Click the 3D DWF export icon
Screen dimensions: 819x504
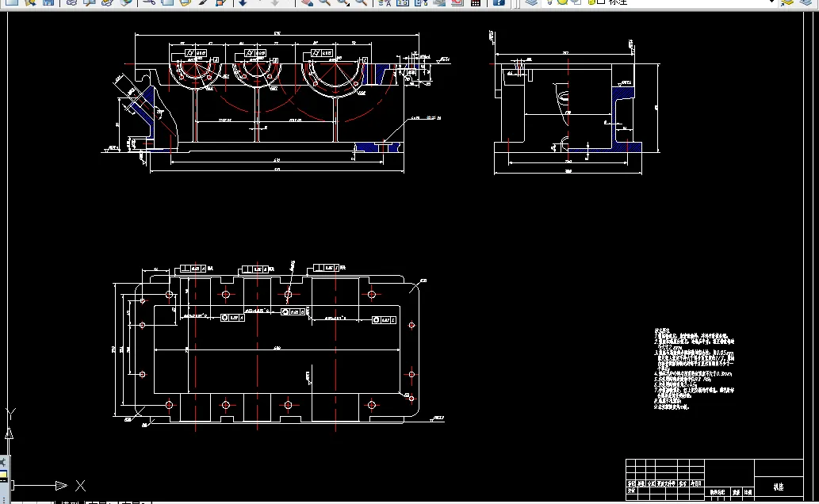[x=126, y=2]
